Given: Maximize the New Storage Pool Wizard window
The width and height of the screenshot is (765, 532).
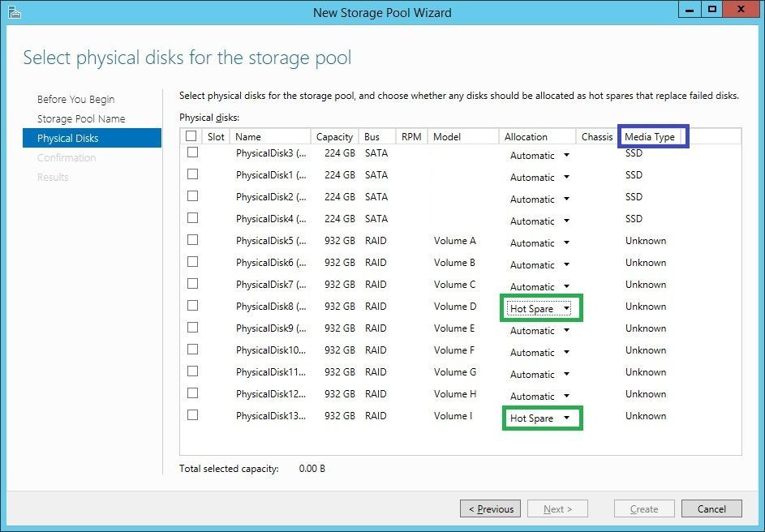Looking at the screenshot, I should [711, 9].
